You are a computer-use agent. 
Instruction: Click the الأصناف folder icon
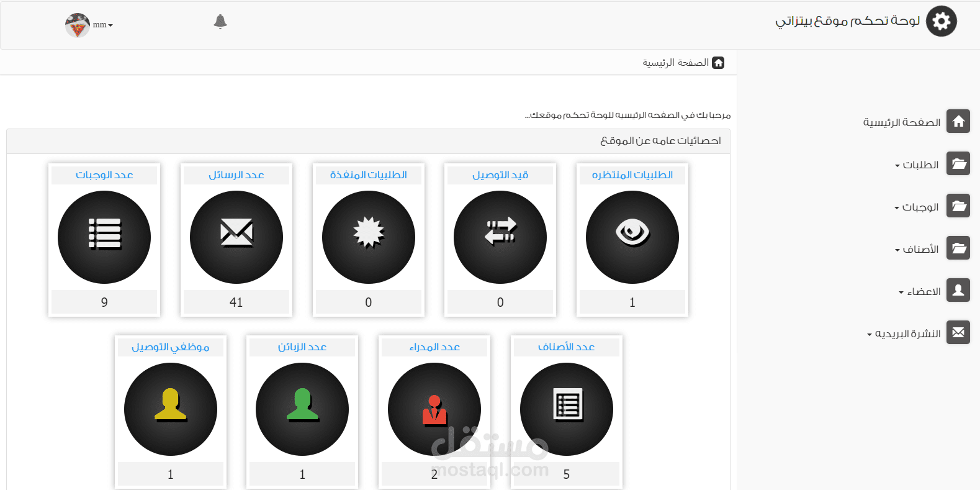tap(958, 248)
